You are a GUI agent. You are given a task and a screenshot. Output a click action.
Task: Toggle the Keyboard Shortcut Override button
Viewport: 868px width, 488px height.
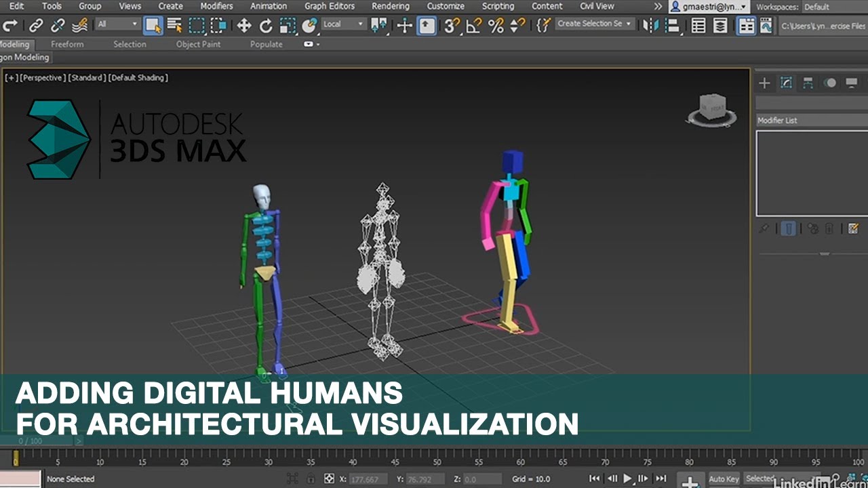427,26
